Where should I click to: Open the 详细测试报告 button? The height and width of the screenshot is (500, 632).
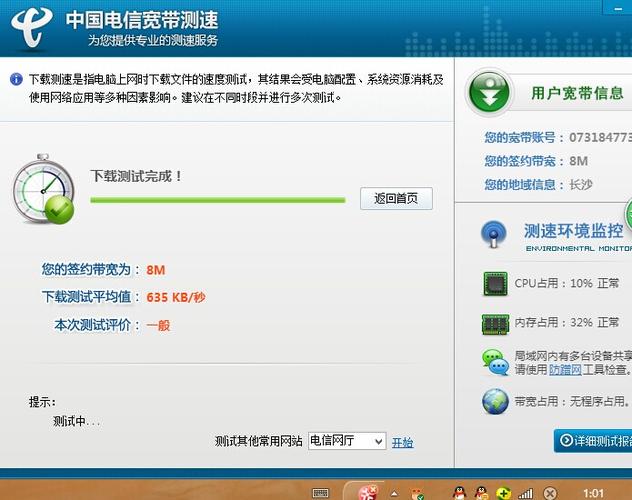click(593, 440)
